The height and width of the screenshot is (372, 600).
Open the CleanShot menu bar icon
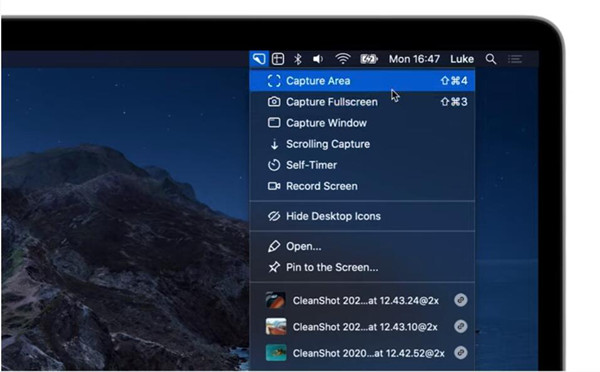(259, 59)
